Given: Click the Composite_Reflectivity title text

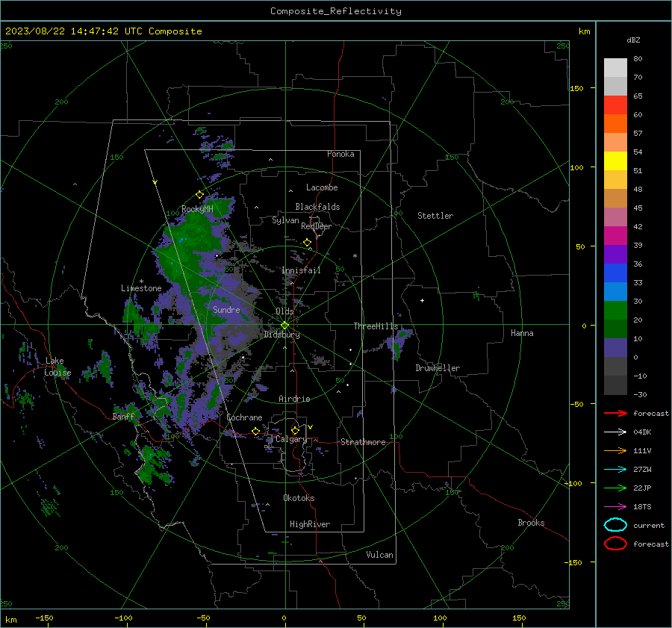Looking at the screenshot, I should 335,11.
